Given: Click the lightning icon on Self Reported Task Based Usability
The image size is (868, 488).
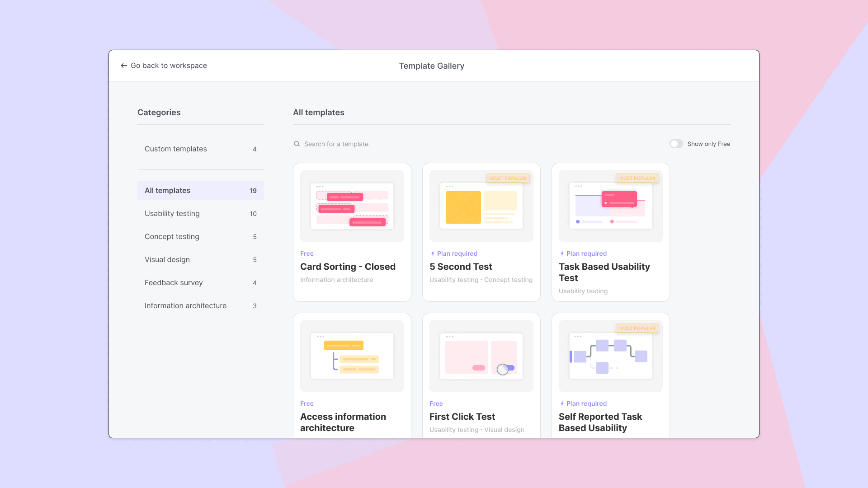Looking at the screenshot, I should (561, 404).
